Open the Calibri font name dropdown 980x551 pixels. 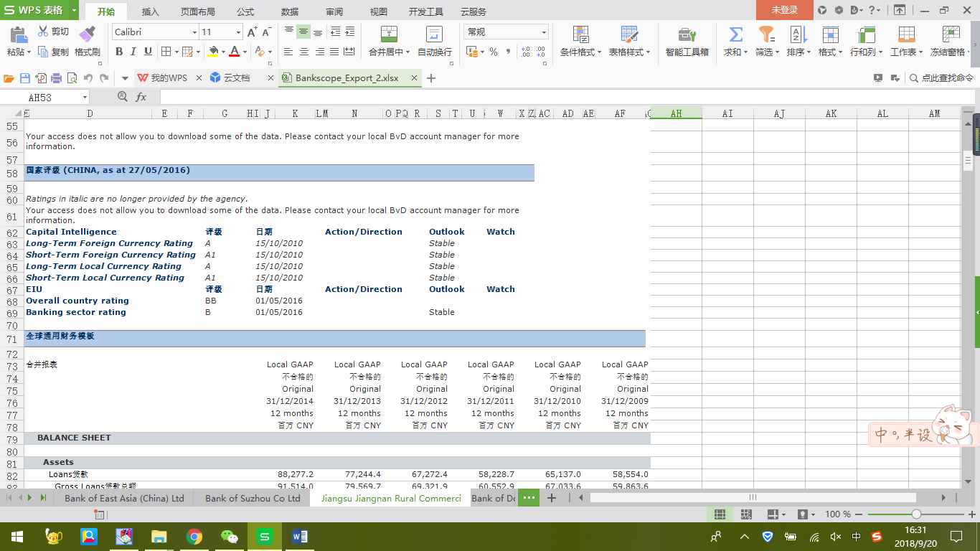(x=194, y=32)
